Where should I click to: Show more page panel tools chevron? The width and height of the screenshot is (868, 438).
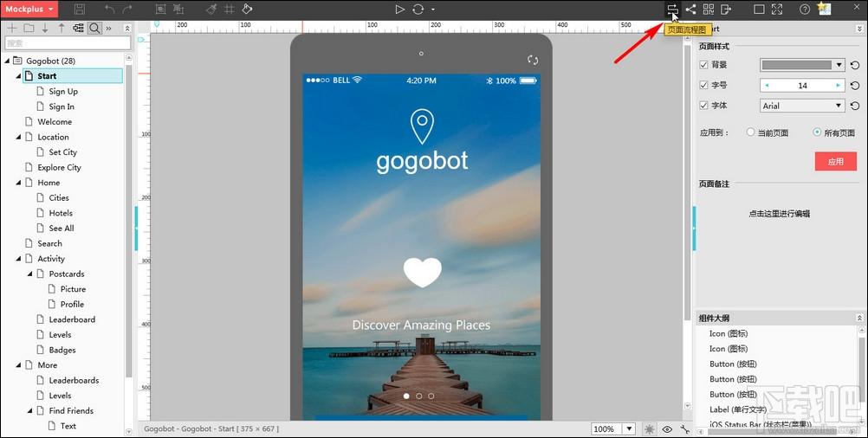109,29
